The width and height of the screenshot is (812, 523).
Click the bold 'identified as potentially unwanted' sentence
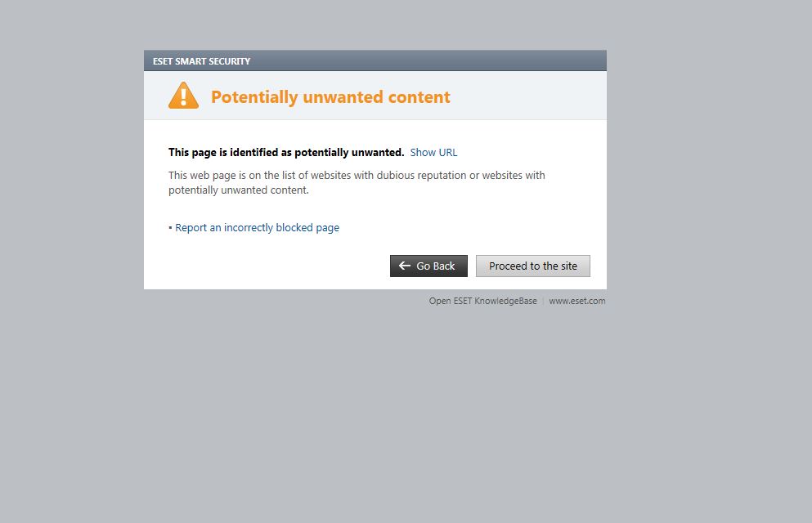coord(286,153)
